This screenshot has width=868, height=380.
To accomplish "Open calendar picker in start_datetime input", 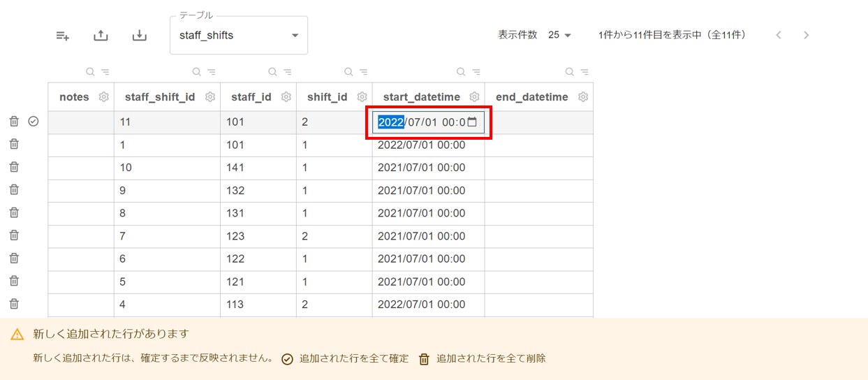I will [472, 122].
